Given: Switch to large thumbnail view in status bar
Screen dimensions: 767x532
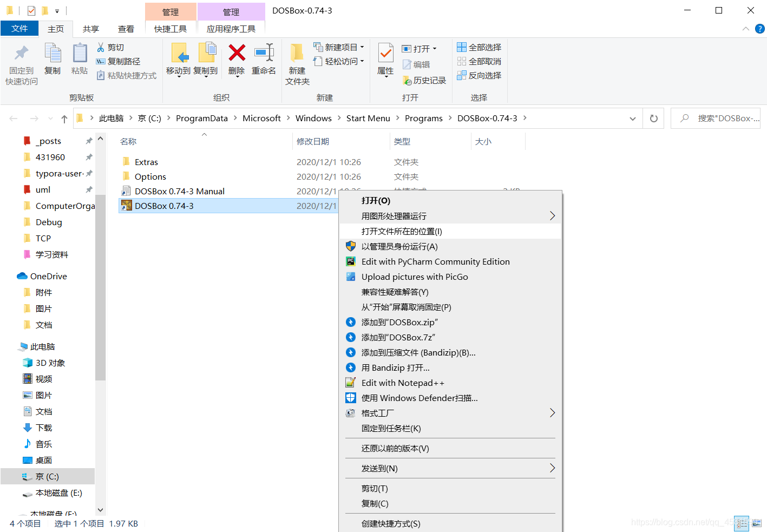Looking at the screenshot, I should pyautogui.click(x=757, y=523).
